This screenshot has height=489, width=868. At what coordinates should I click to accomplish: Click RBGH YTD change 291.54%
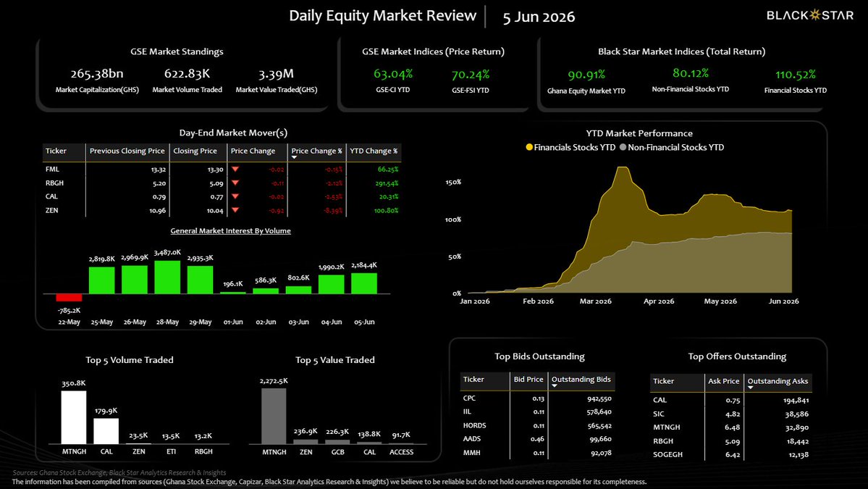(387, 183)
